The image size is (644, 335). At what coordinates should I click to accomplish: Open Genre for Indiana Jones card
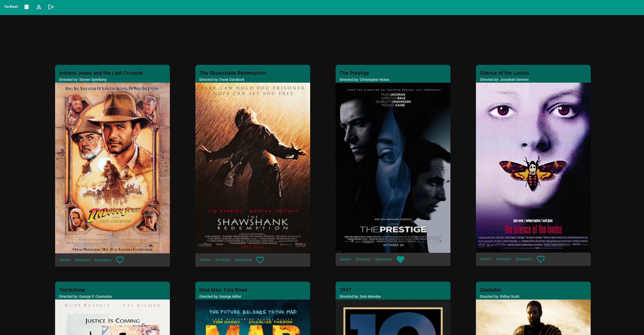coord(65,260)
